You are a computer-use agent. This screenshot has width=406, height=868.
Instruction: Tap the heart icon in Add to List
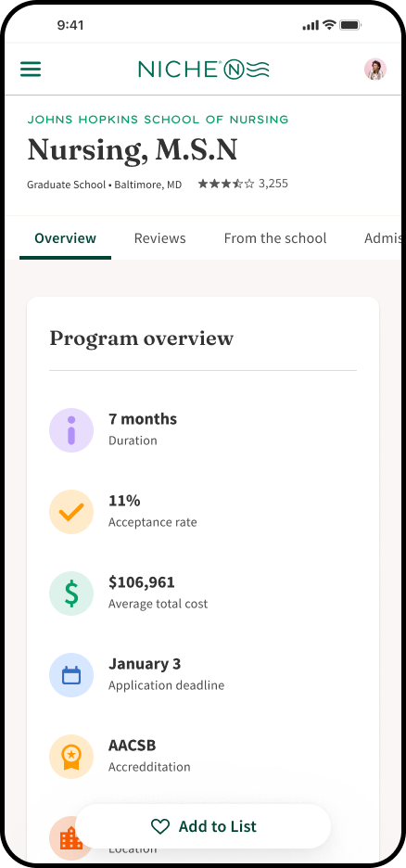[x=160, y=826]
